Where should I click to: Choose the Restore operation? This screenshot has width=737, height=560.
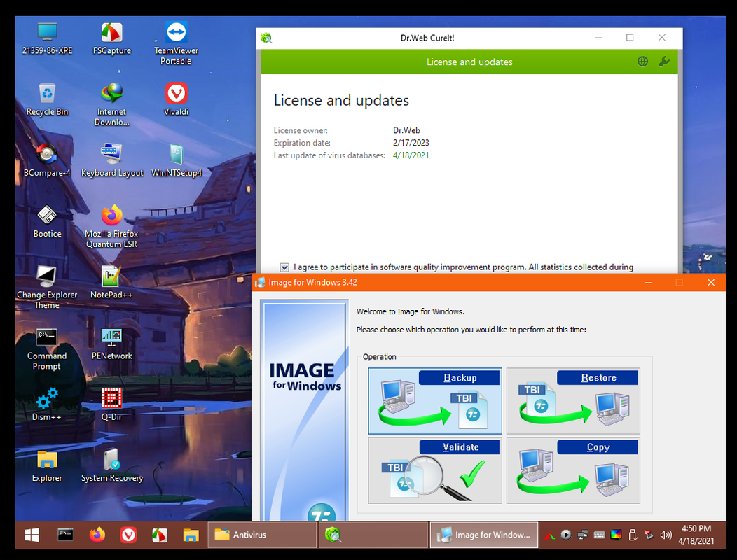pyautogui.click(x=573, y=400)
